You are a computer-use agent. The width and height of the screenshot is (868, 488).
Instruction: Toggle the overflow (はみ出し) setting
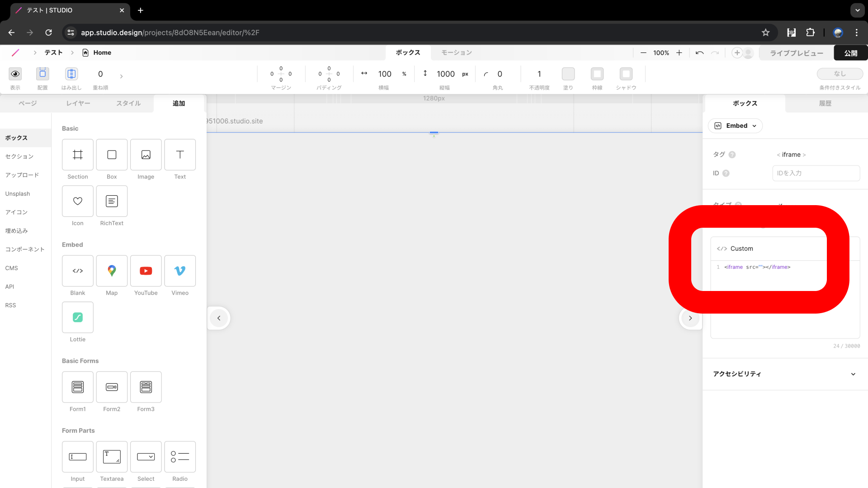click(71, 74)
